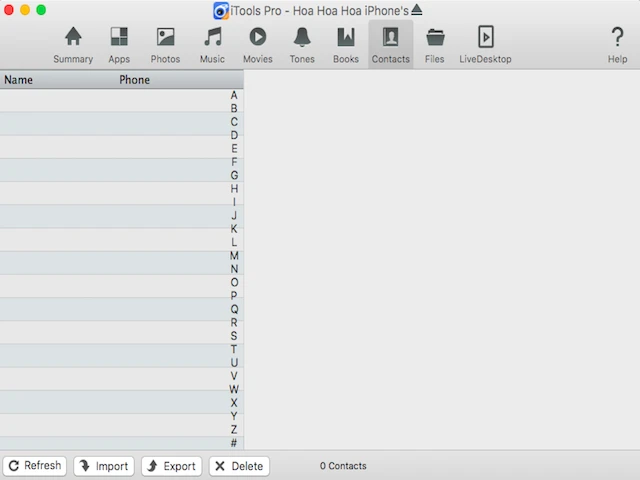Open the Files folder icon
The image size is (640, 480).
click(x=434, y=44)
